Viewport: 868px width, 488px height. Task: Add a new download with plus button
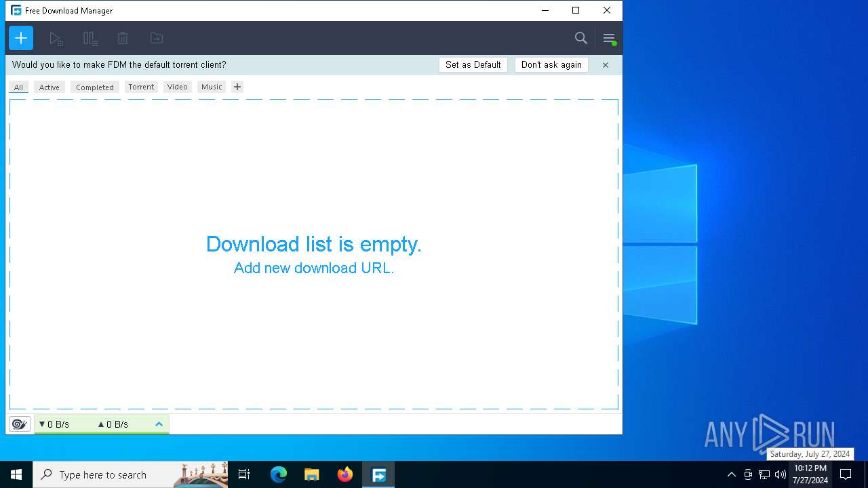click(x=21, y=38)
